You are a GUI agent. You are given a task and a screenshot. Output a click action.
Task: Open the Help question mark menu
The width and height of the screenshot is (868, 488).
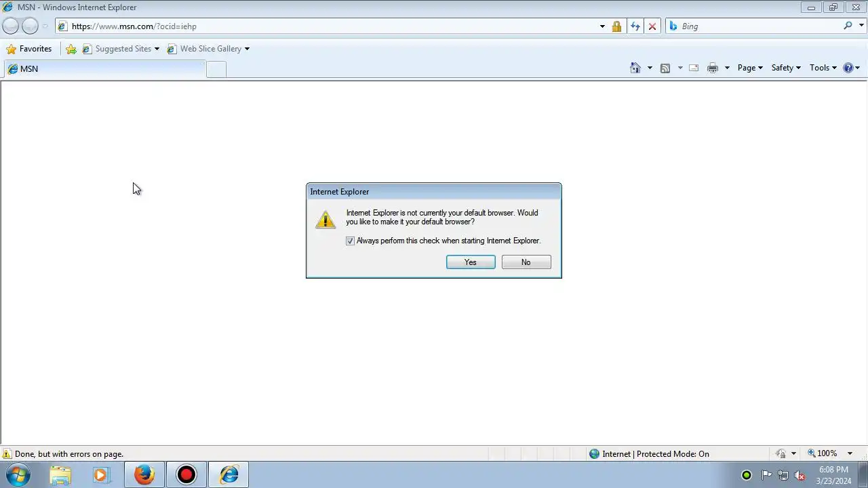click(x=851, y=68)
